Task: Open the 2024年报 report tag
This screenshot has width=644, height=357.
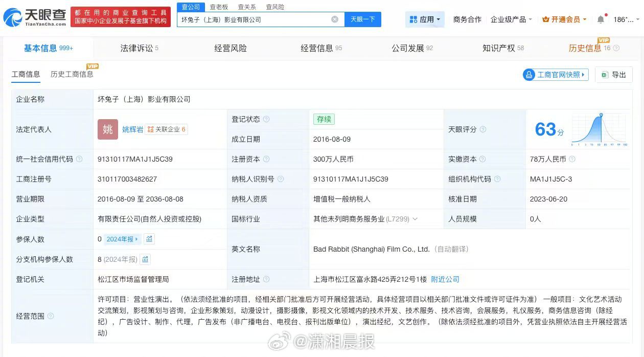Action: point(122,239)
